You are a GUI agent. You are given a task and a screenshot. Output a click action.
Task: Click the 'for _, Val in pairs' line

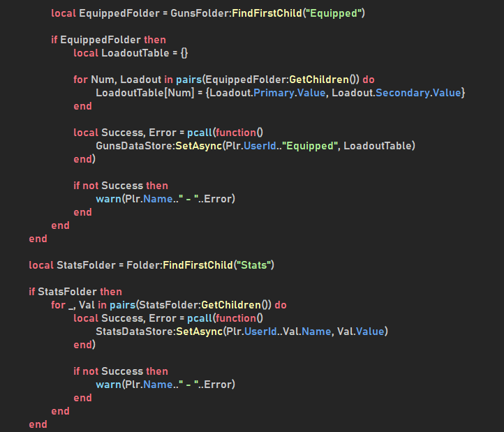tap(169, 305)
